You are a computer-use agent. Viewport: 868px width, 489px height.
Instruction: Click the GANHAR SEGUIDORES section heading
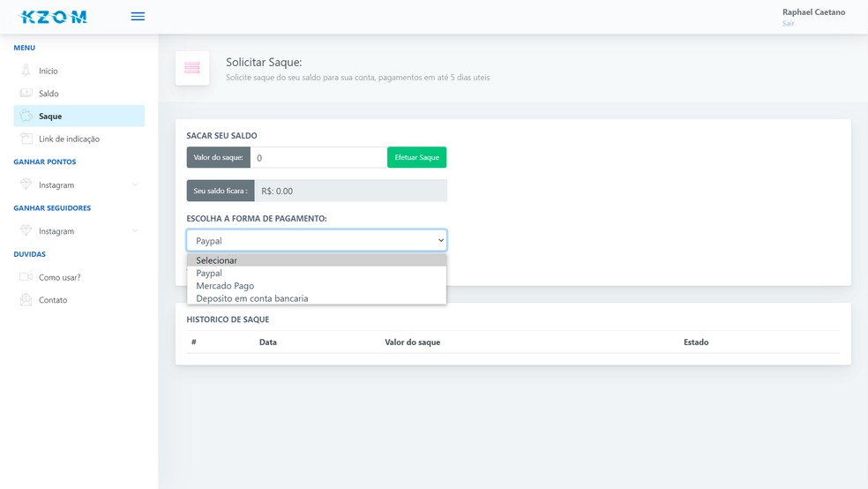[52, 208]
